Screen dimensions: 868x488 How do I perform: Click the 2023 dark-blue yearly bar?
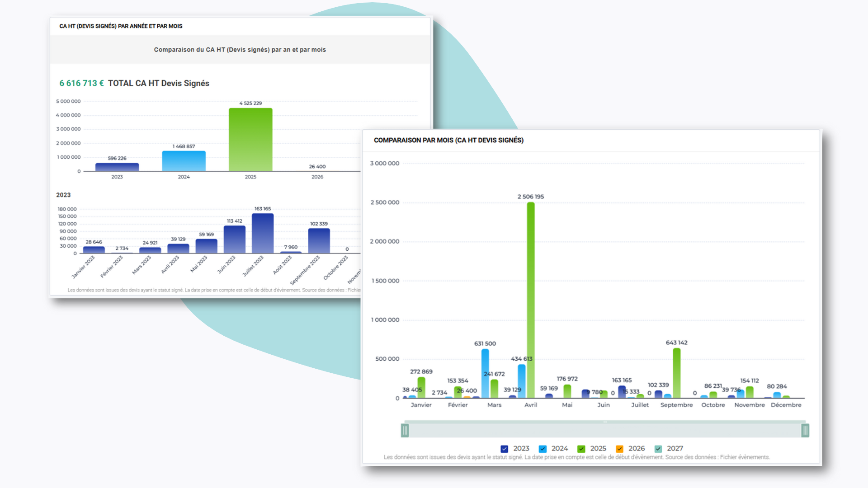coord(117,167)
